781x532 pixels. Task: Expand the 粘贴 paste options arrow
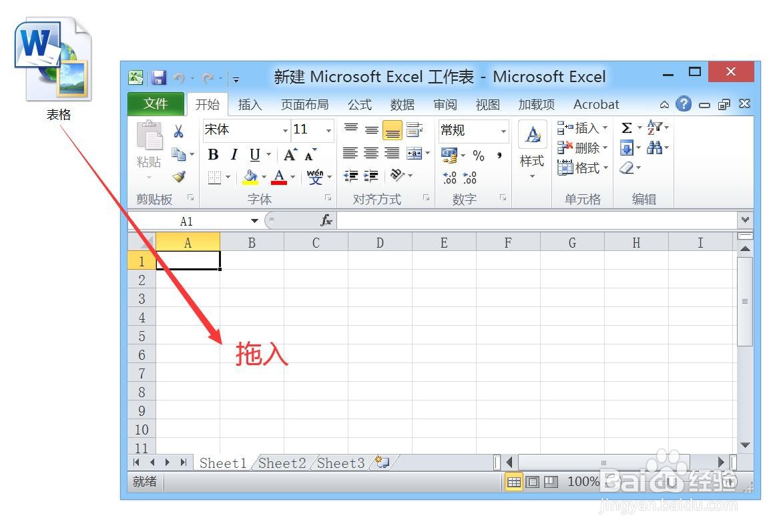point(148,178)
